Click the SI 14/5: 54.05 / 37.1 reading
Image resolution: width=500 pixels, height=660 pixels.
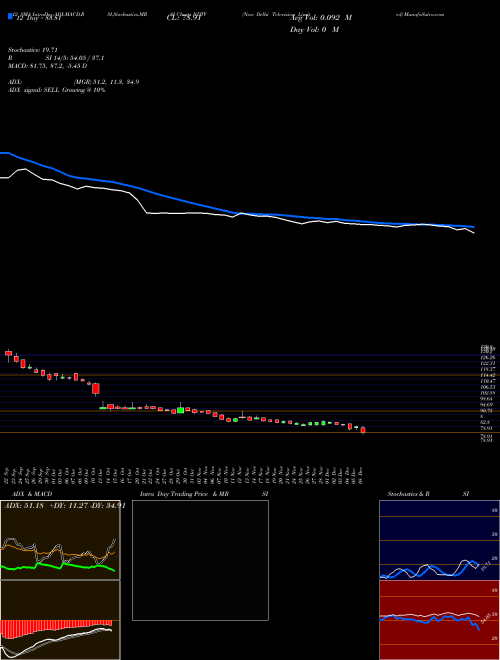[x=75, y=58]
